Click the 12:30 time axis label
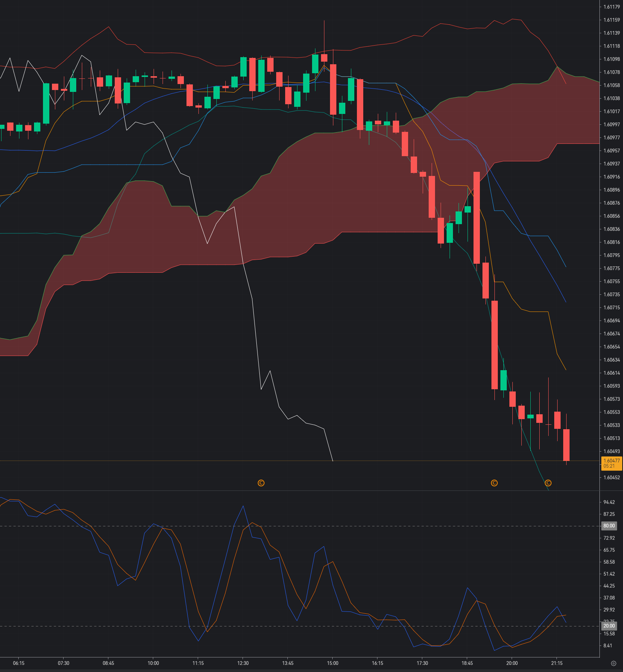 (x=243, y=663)
